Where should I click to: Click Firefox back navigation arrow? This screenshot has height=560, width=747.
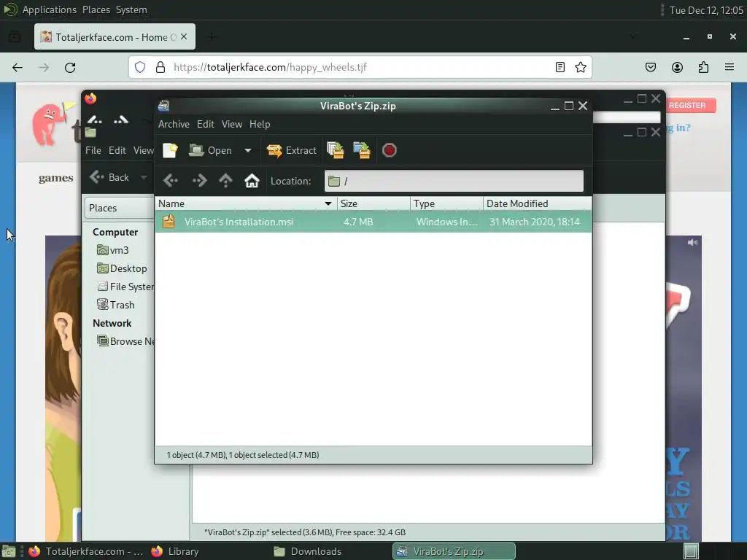pos(18,68)
